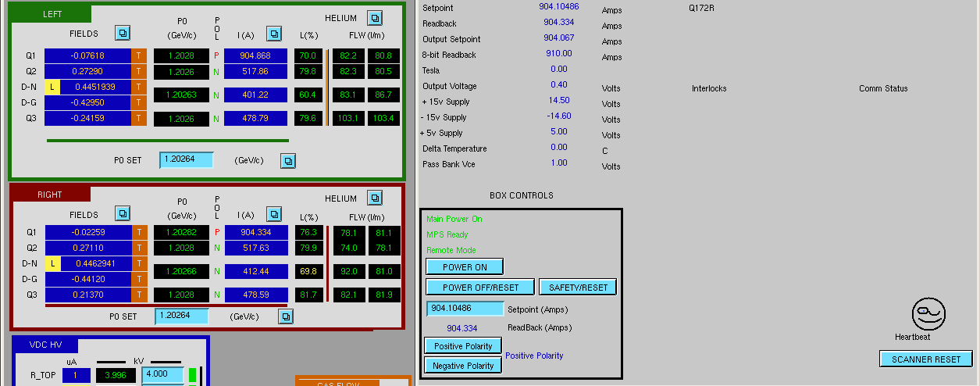Open related display beside LEFT I(A) header

[x=273, y=33]
